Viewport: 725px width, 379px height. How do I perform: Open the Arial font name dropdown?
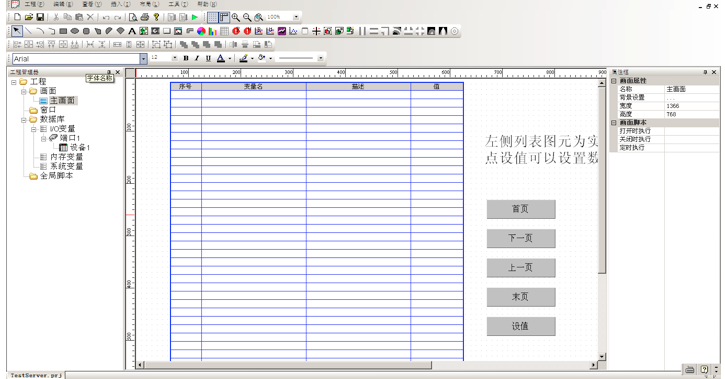point(143,59)
